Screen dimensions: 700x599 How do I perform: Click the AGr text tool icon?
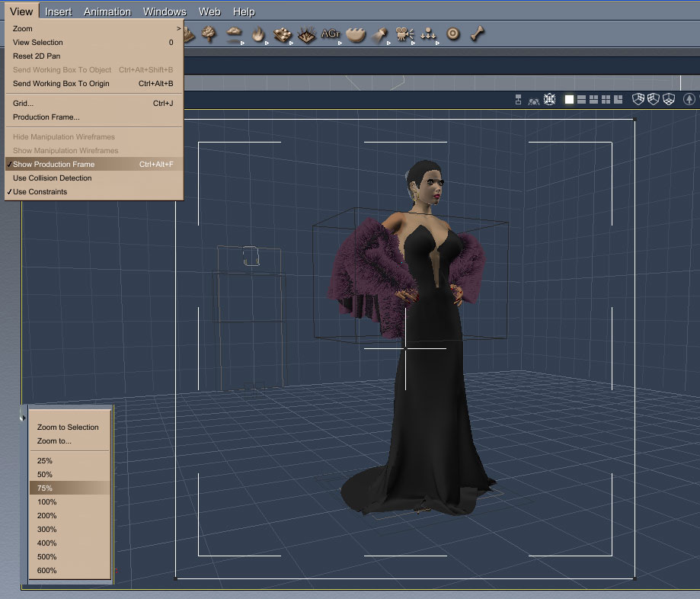pos(331,34)
